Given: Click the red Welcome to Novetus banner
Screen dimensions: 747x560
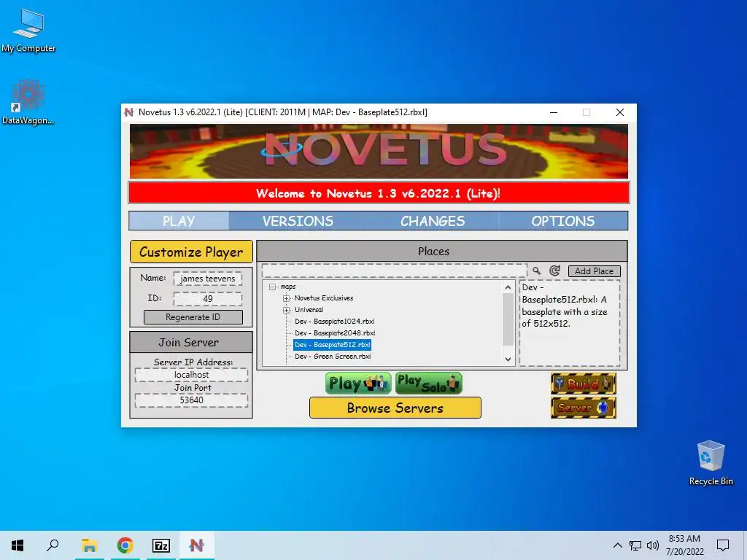Looking at the screenshot, I should [x=379, y=193].
